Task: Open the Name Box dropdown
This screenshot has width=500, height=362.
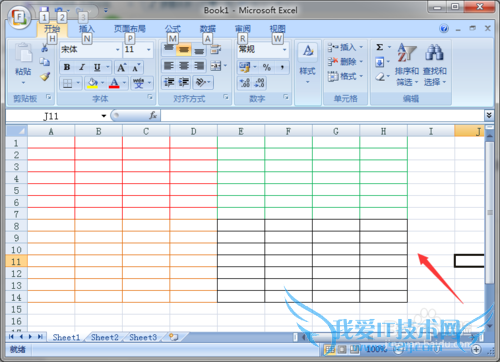Action: 104,116
